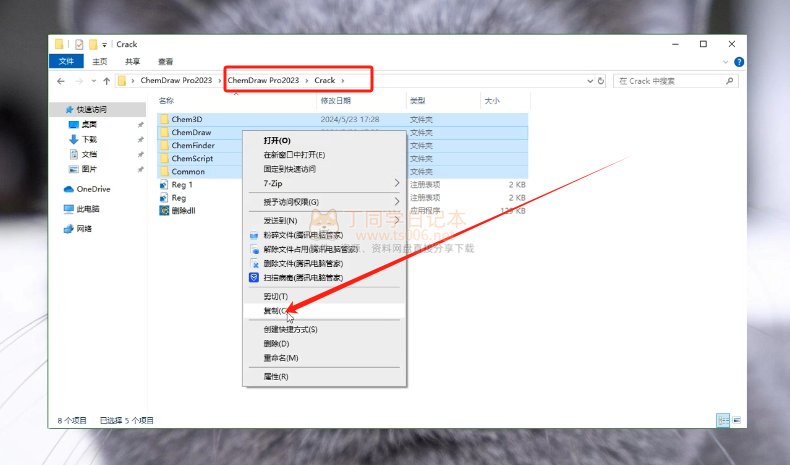Image resolution: width=790 pixels, height=465 pixels.
Task: Choose 删除文件(腾讯电脑管家)
Action: [x=324, y=263]
